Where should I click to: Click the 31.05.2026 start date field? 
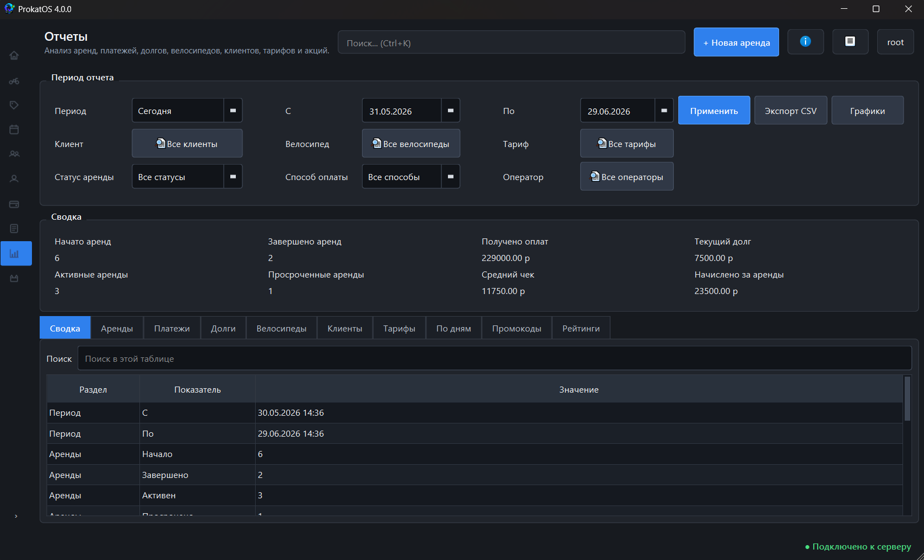(x=402, y=111)
